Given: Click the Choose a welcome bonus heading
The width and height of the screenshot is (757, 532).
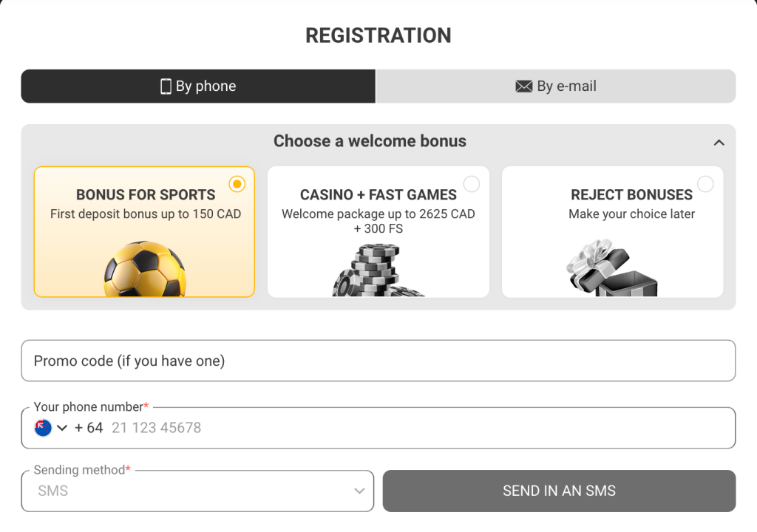Looking at the screenshot, I should [x=370, y=141].
